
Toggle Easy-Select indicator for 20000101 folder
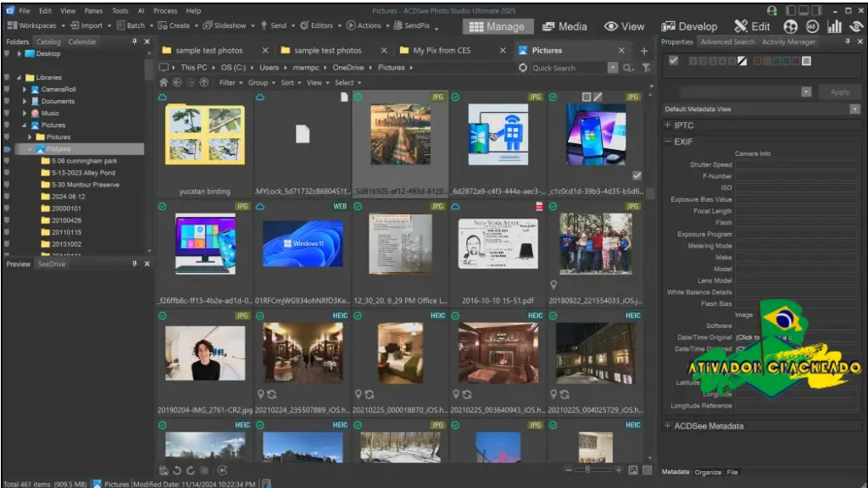coord(7,208)
